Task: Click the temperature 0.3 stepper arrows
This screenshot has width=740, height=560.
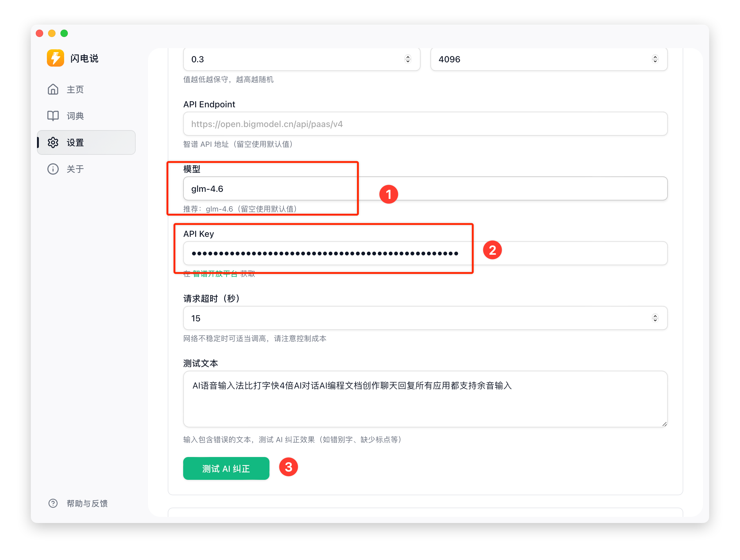Action: [x=408, y=59]
